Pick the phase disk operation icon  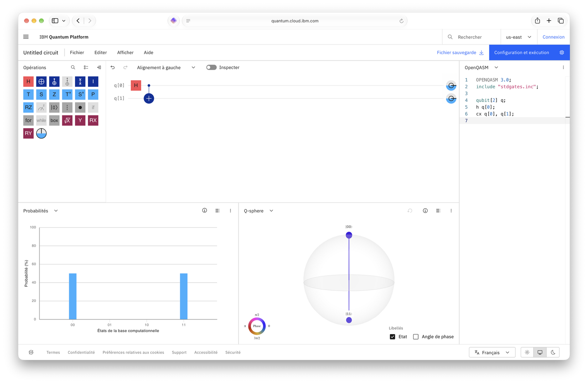[41, 133]
